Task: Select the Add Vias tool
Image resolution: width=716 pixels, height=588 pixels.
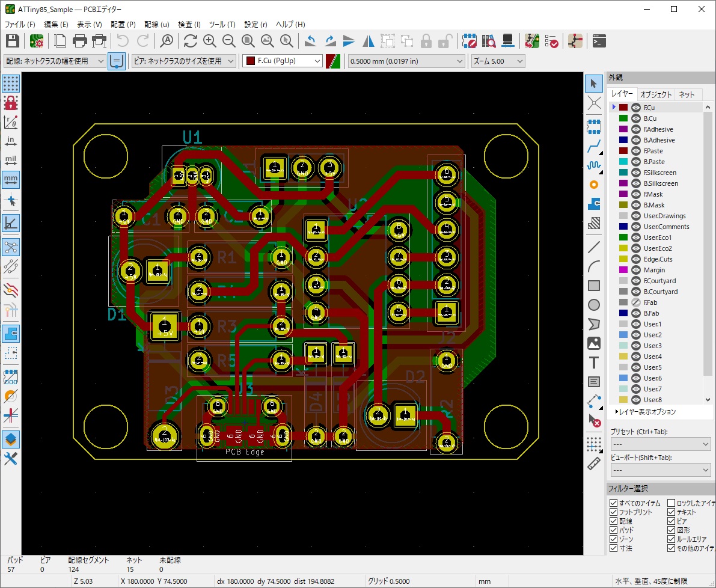Action: point(593,185)
